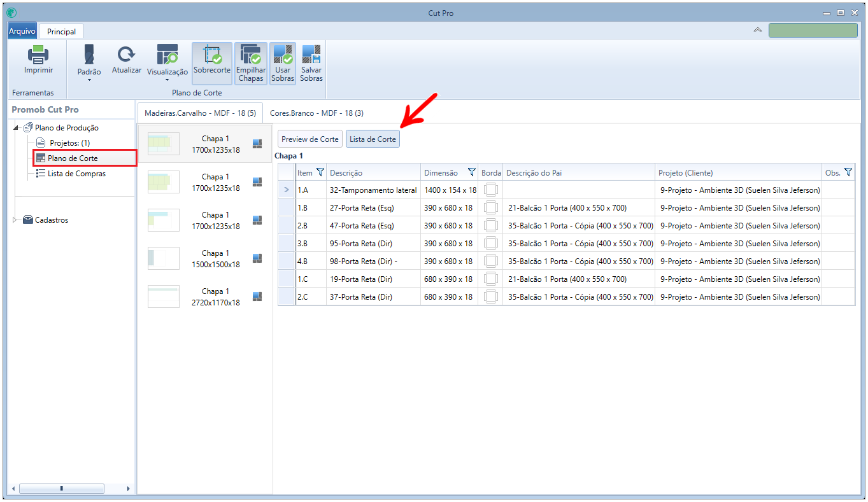Click the border icon in row 4.B
Viewport: 868px width, 502px height.
click(x=490, y=261)
